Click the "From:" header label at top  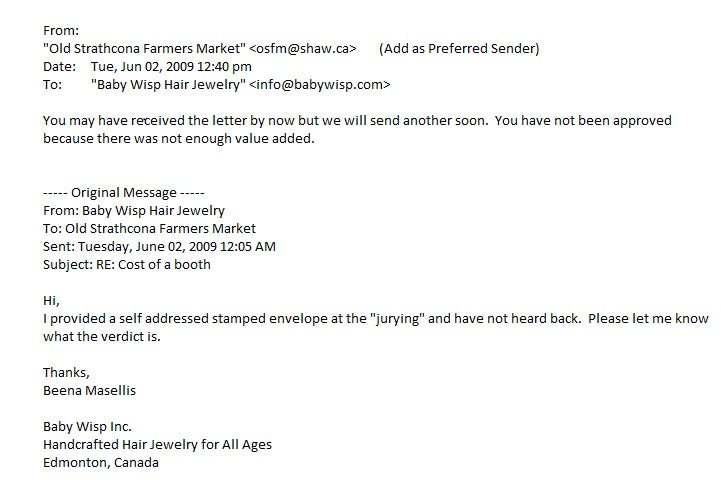60,30
